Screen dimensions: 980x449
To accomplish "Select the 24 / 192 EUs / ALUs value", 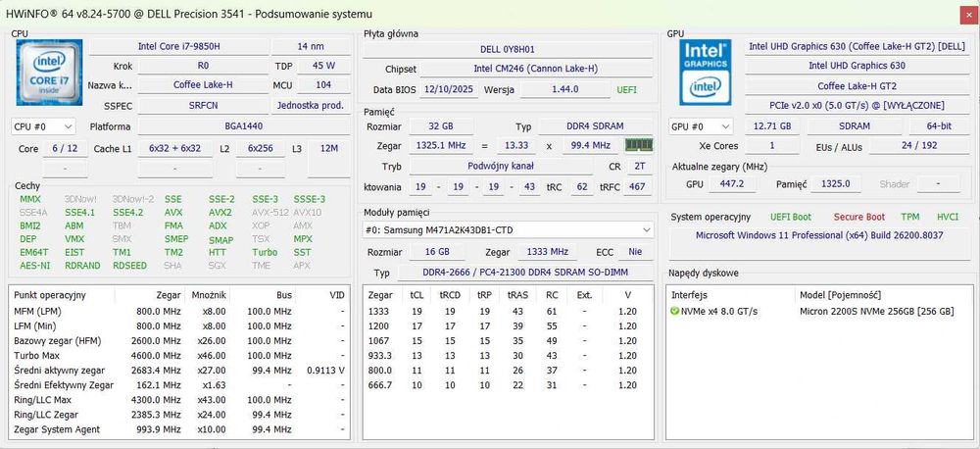I will coord(918,146).
